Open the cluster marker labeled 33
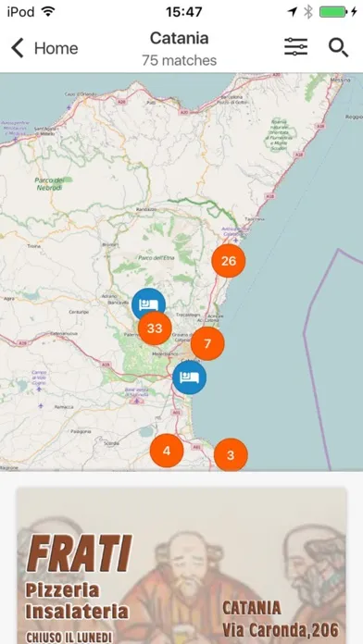363x644 pixels. point(155,328)
